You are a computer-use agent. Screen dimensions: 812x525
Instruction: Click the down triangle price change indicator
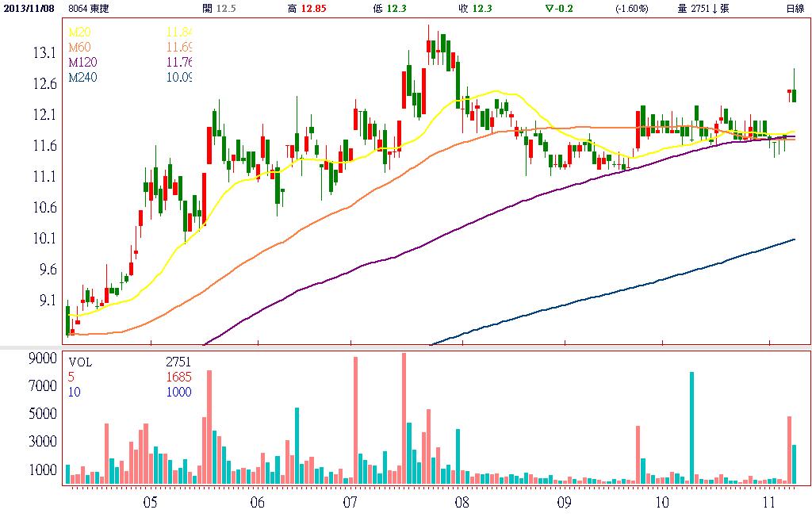tap(549, 8)
